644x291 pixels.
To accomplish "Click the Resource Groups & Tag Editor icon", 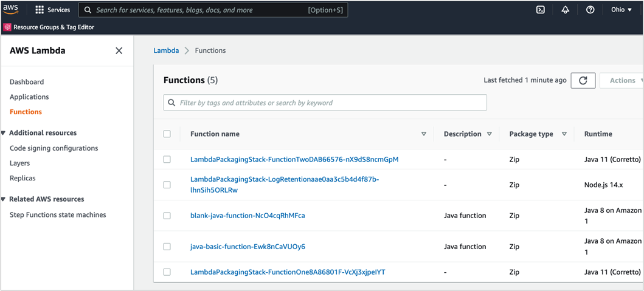I will [7, 27].
